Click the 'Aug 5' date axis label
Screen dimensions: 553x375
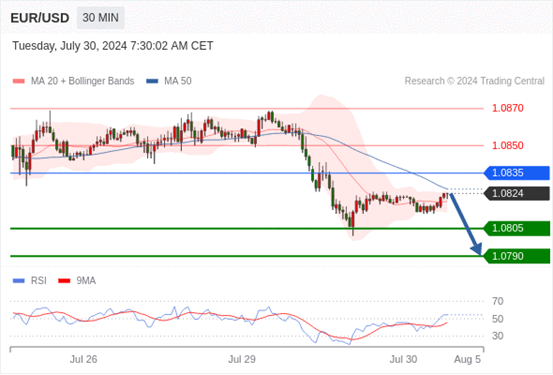coord(467,359)
